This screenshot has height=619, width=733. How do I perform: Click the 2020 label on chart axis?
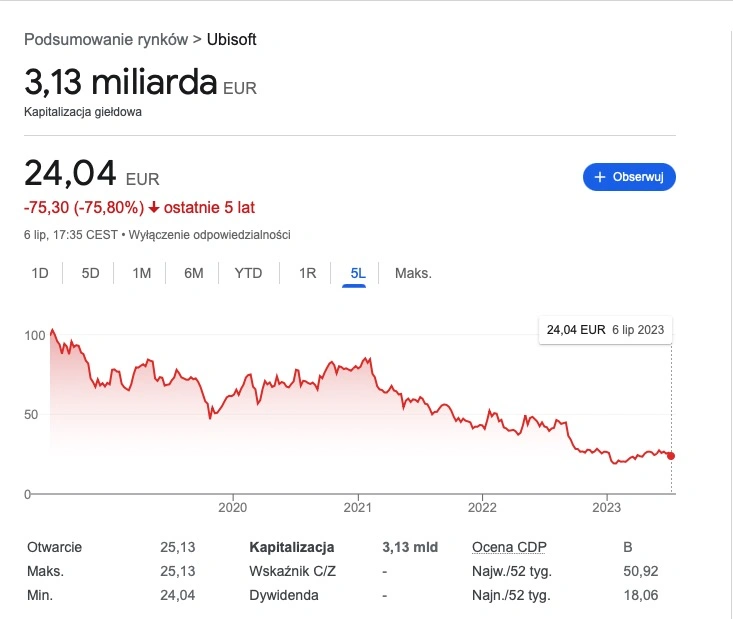coord(232,507)
